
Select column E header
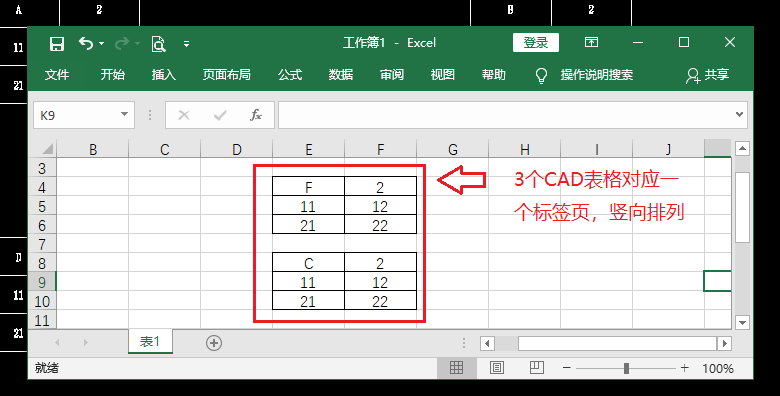(309, 149)
